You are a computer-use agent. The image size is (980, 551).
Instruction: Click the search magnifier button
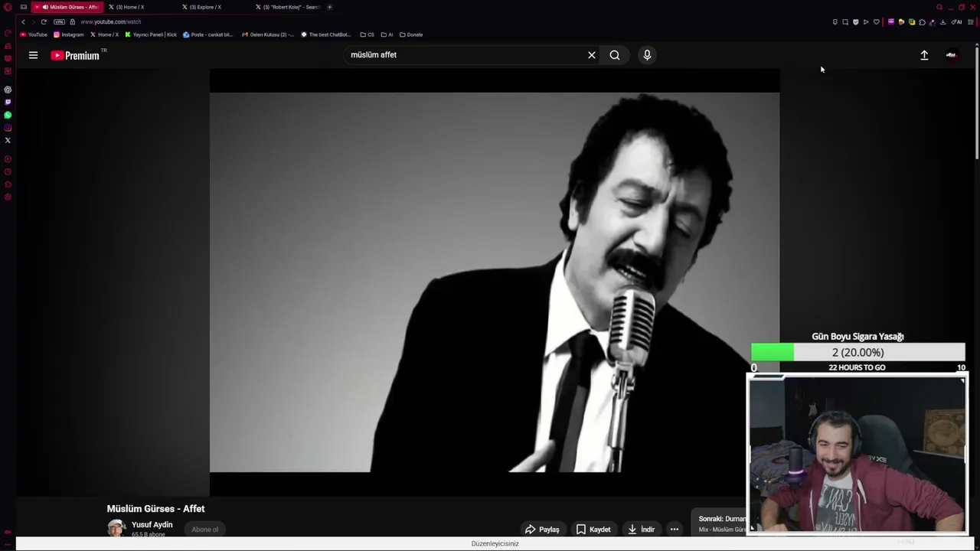(x=615, y=55)
